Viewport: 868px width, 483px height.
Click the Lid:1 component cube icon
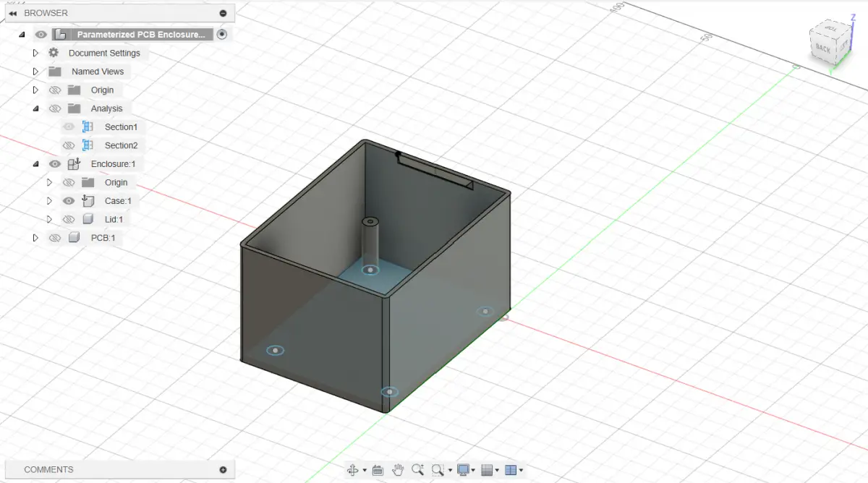click(x=88, y=219)
